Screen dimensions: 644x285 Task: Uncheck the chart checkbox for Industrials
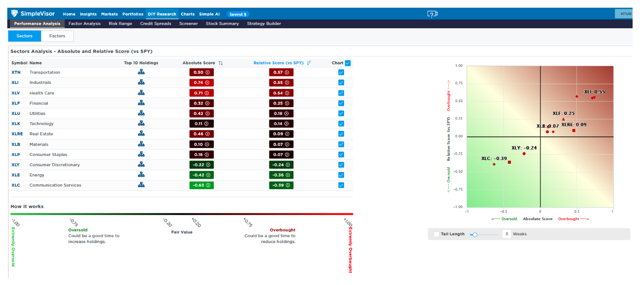(341, 83)
